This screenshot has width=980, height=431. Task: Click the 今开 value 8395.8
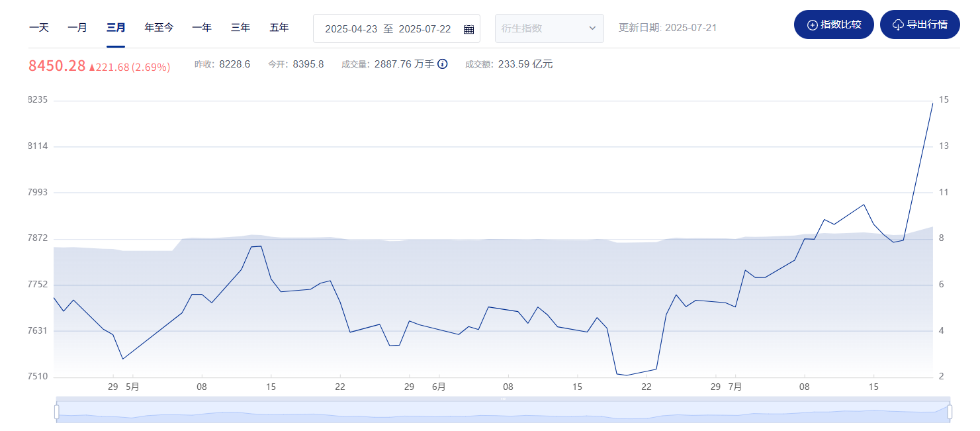click(x=308, y=64)
